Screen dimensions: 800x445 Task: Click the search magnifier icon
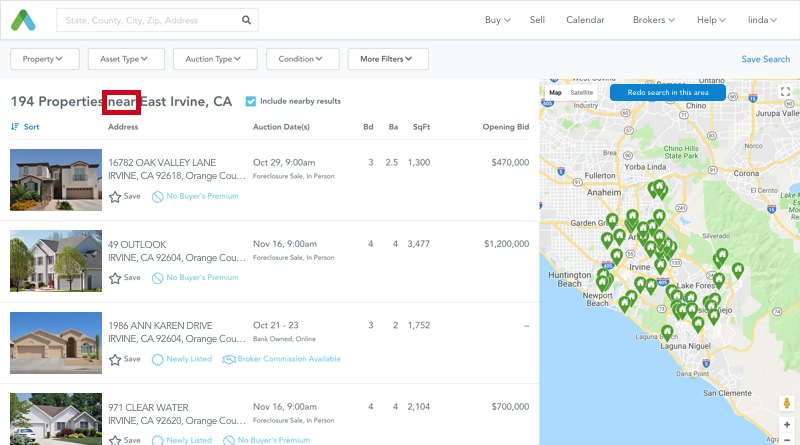(246, 20)
